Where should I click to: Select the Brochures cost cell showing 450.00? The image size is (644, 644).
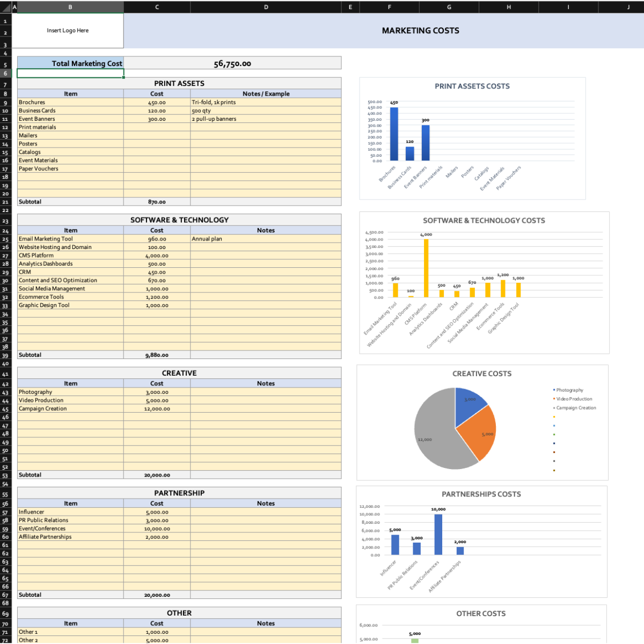[x=157, y=102]
